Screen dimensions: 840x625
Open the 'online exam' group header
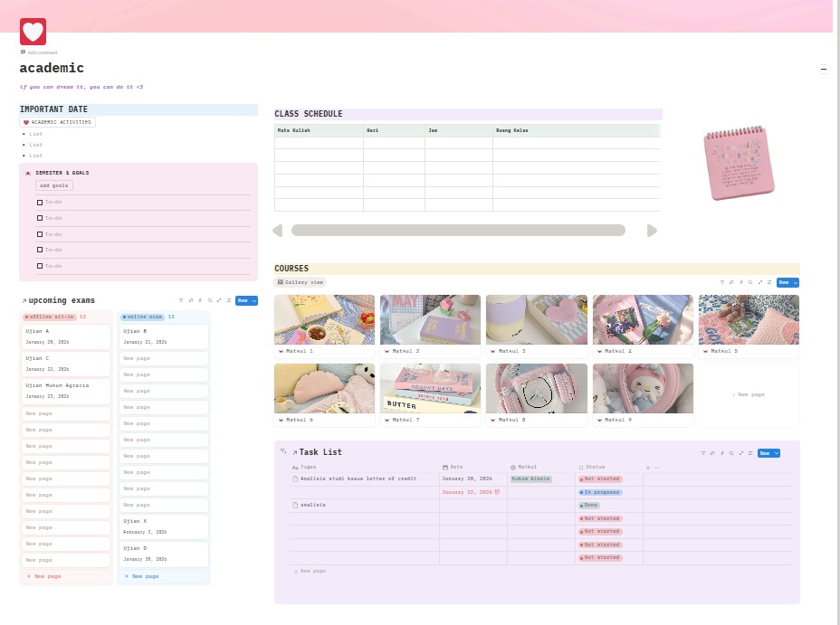pyautogui.click(x=142, y=317)
